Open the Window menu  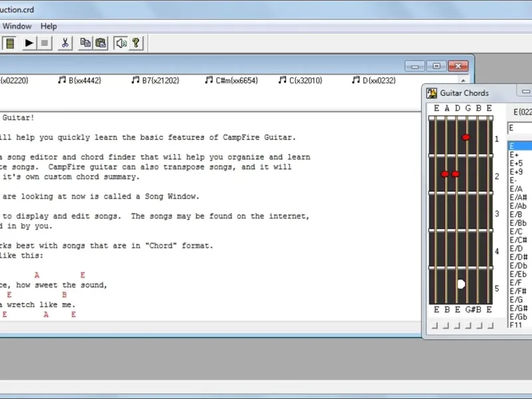[x=17, y=26]
